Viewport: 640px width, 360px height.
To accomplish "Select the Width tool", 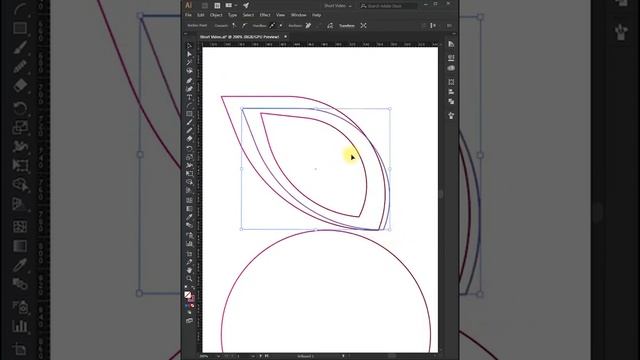I will (x=189, y=165).
